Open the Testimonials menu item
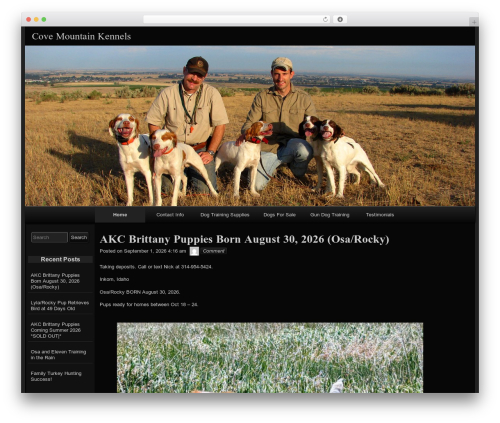The height and width of the screenshot is (423, 500). (x=380, y=215)
